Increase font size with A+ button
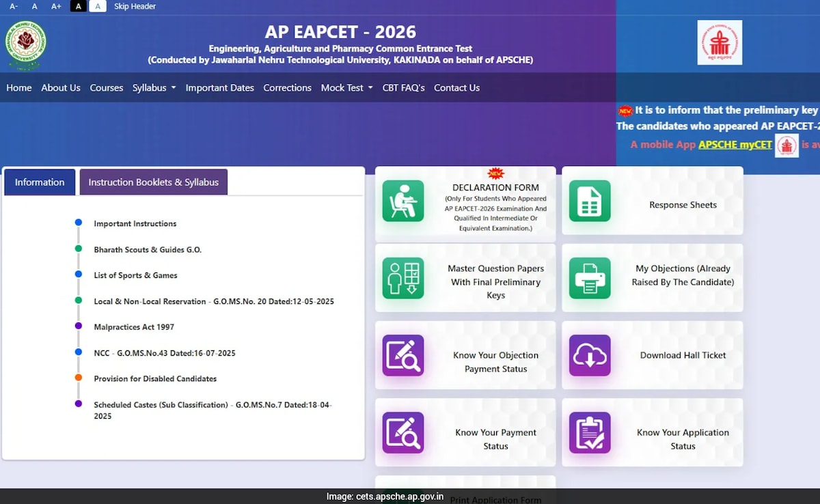This screenshot has height=504, width=820. 56,6
